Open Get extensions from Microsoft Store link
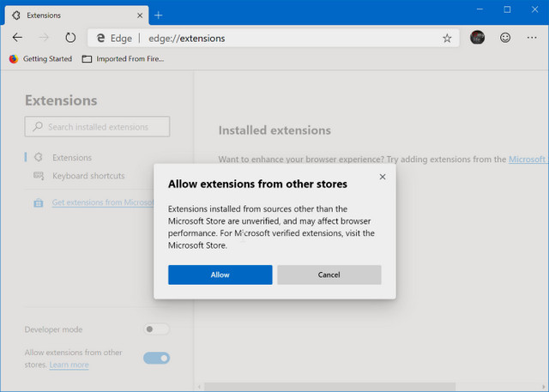 [101, 202]
